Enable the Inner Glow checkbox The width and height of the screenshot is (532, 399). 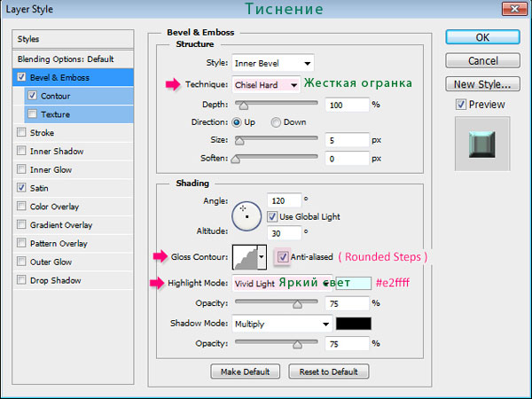click(x=21, y=169)
